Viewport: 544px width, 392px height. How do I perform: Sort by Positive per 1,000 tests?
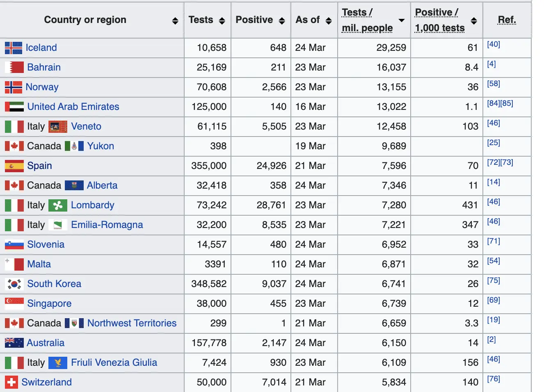coord(474,21)
